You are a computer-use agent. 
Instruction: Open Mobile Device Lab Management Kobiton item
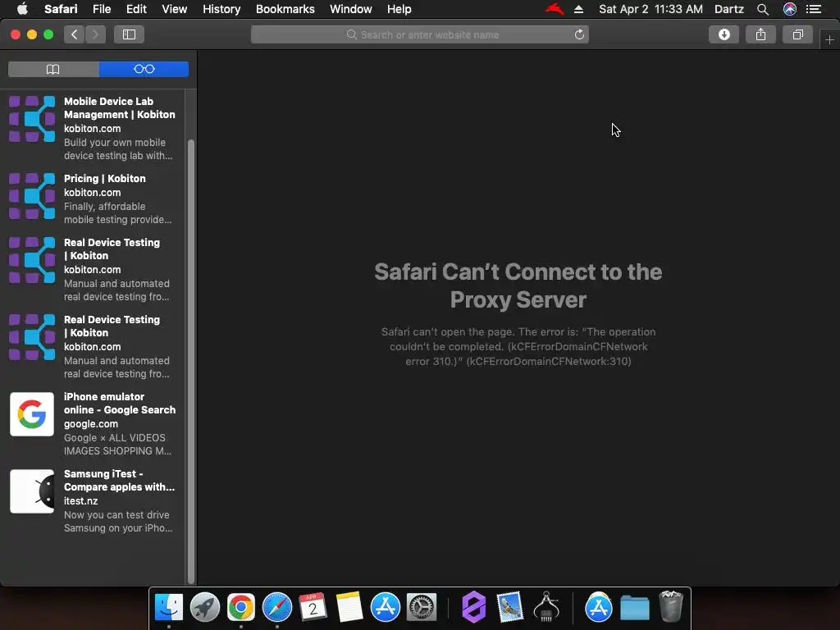(93, 128)
